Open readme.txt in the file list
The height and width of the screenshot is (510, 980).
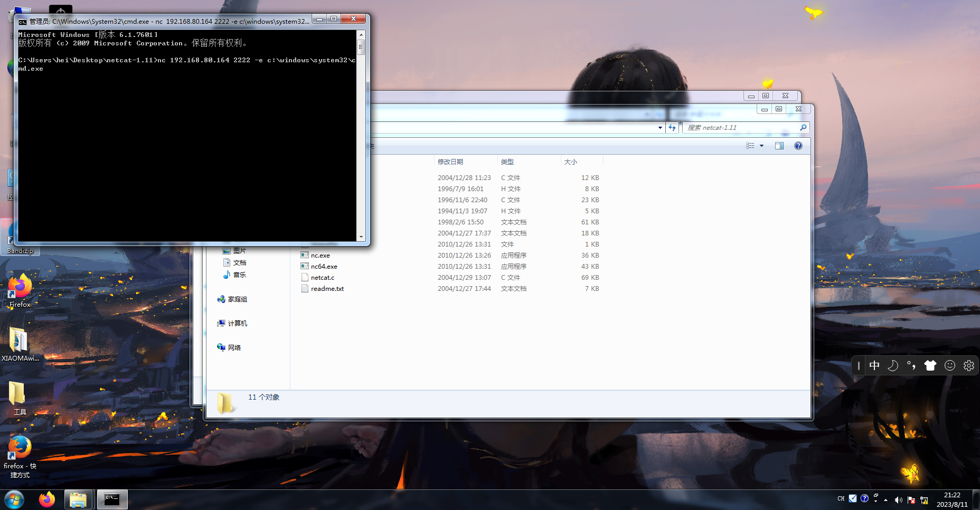point(326,288)
